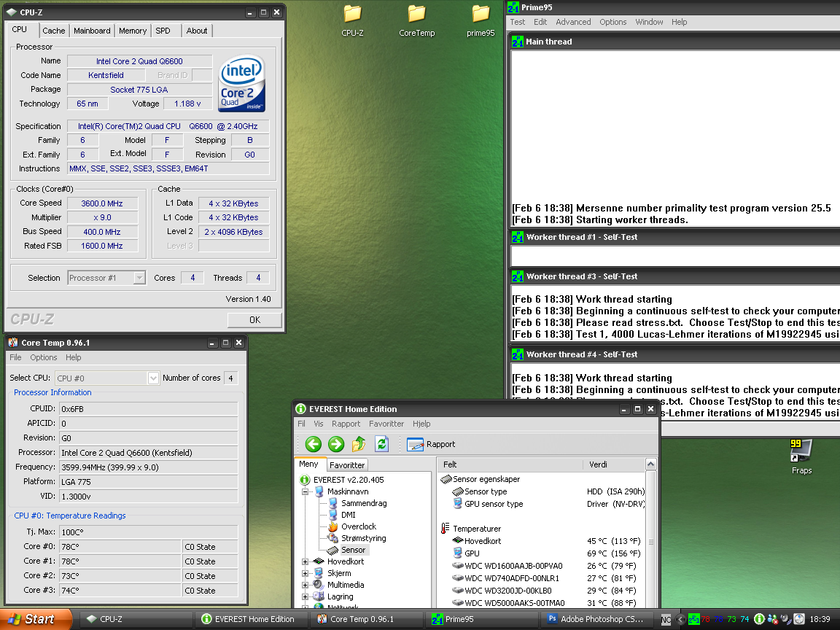Click Prime95 Main thread window icon
This screenshot has height=630, width=840.
(x=518, y=42)
